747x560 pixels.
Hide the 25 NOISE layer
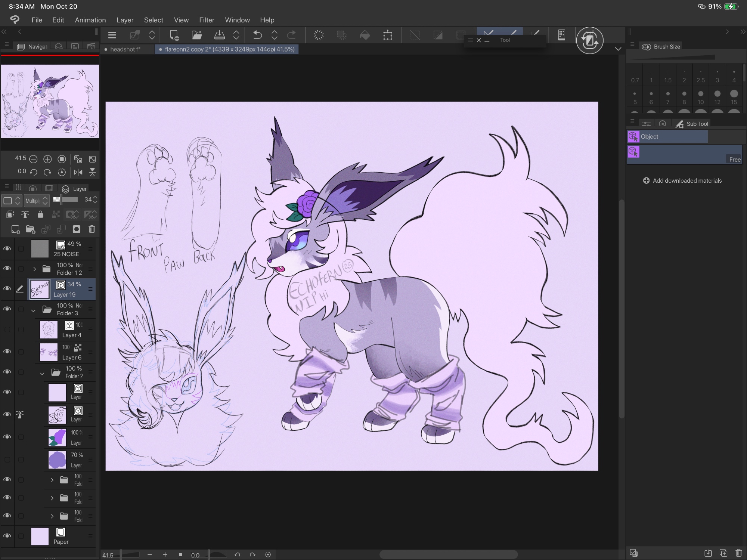(x=7, y=249)
